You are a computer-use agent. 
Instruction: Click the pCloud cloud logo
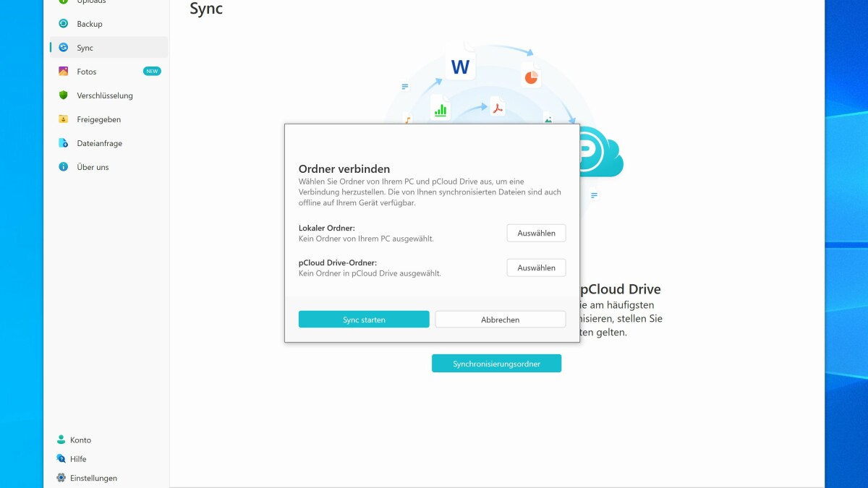pyautogui.click(x=600, y=152)
